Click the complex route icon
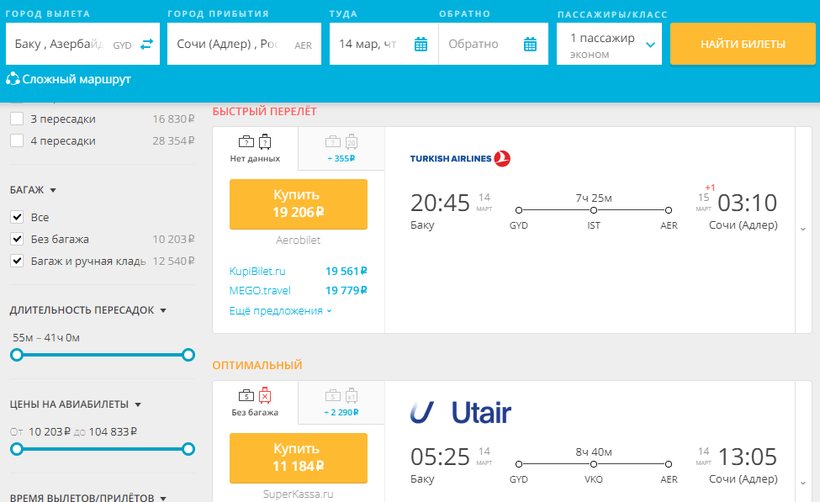Screen dimensions: 820x502 pyautogui.click(x=14, y=79)
